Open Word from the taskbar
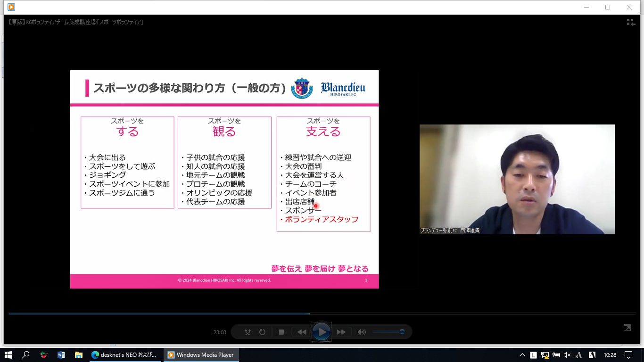The height and width of the screenshot is (362, 644). point(61,355)
